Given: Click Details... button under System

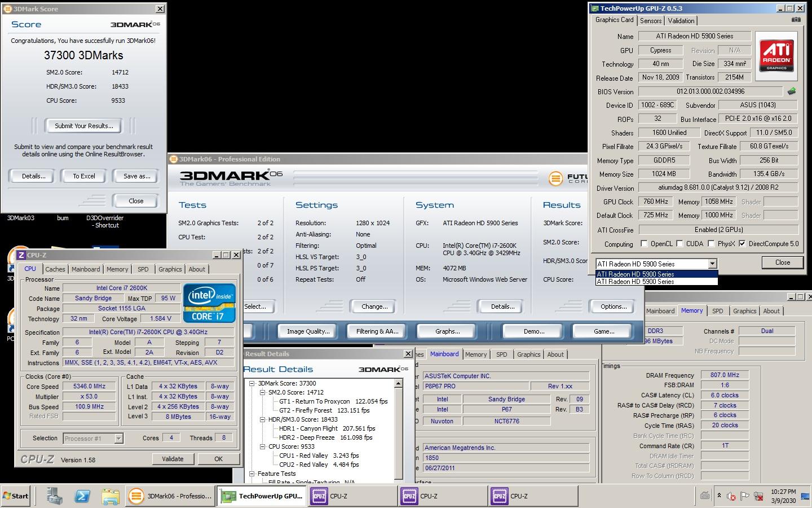Looking at the screenshot, I should (x=502, y=306).
